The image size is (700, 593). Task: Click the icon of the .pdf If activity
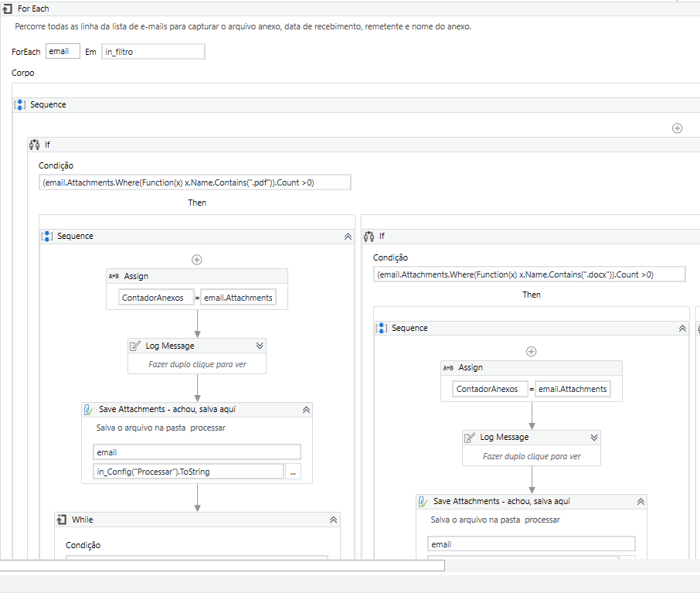pyautogui.click(x=34, y=145)
